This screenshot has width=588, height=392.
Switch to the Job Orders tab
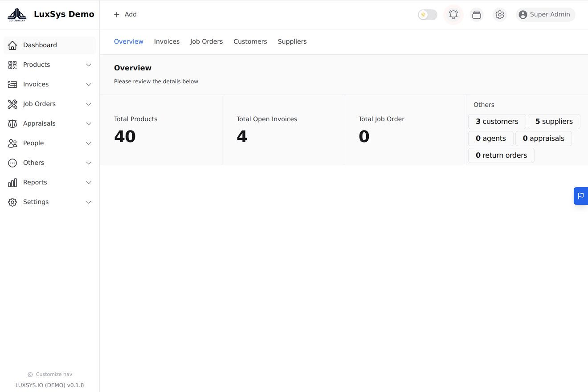coord(206,41)
